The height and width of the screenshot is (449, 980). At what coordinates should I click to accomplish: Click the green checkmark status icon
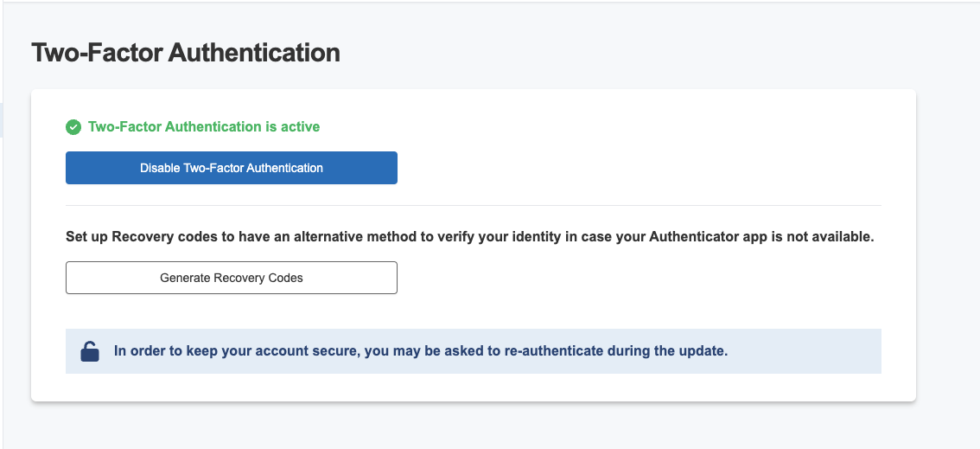pos(73,127)
